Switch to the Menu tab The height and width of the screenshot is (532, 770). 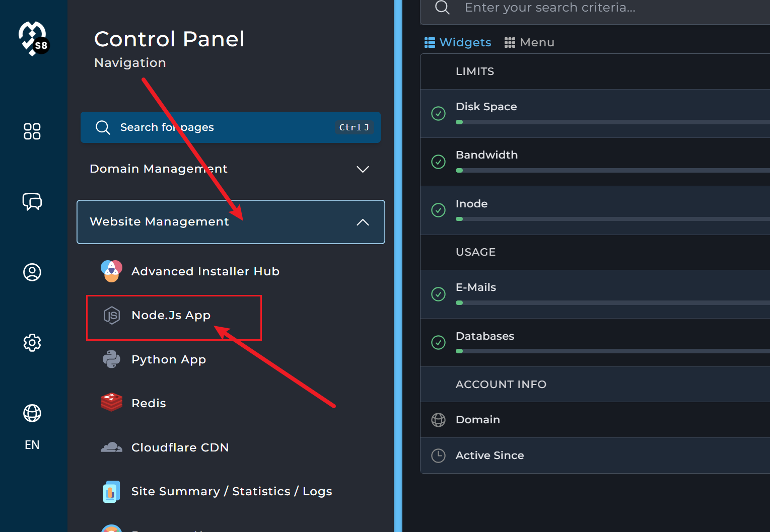[529, 43]
